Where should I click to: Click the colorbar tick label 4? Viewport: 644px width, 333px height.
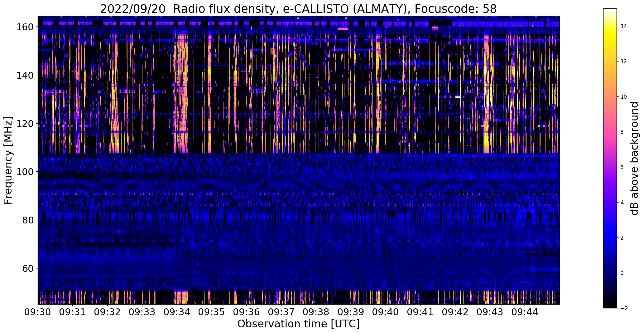tap(622, 203)
